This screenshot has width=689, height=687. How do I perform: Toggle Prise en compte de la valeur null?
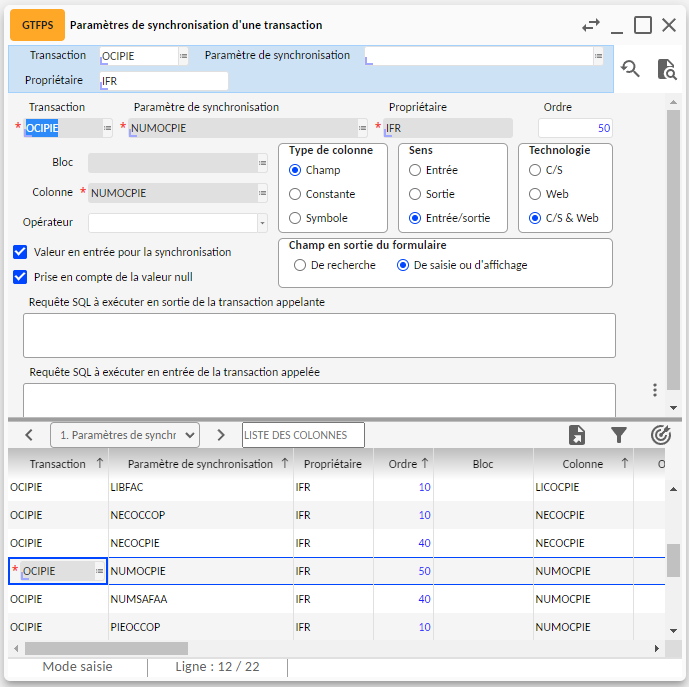(20, 277)
